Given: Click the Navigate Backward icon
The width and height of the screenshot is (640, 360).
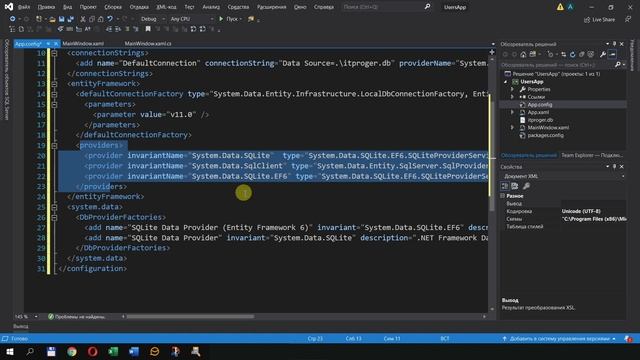Looking at the screenshot, I should tap(13, 19).
